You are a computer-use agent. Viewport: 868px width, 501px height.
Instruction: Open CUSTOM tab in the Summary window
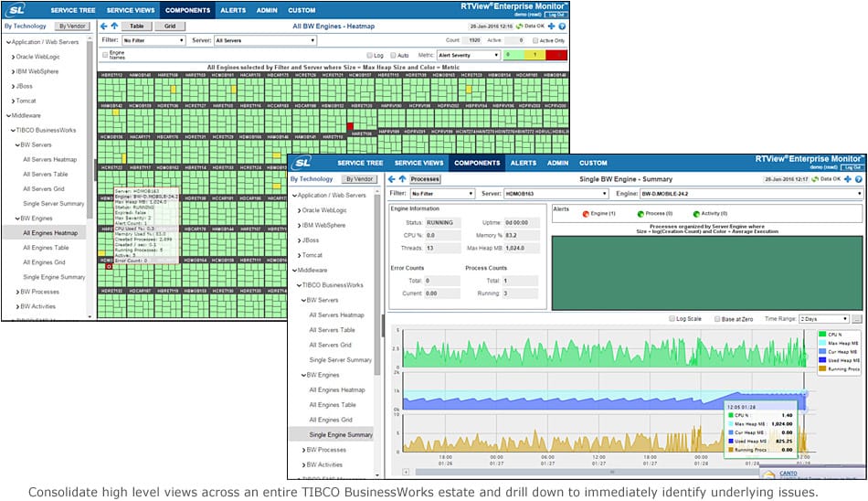tap(593, 163)
